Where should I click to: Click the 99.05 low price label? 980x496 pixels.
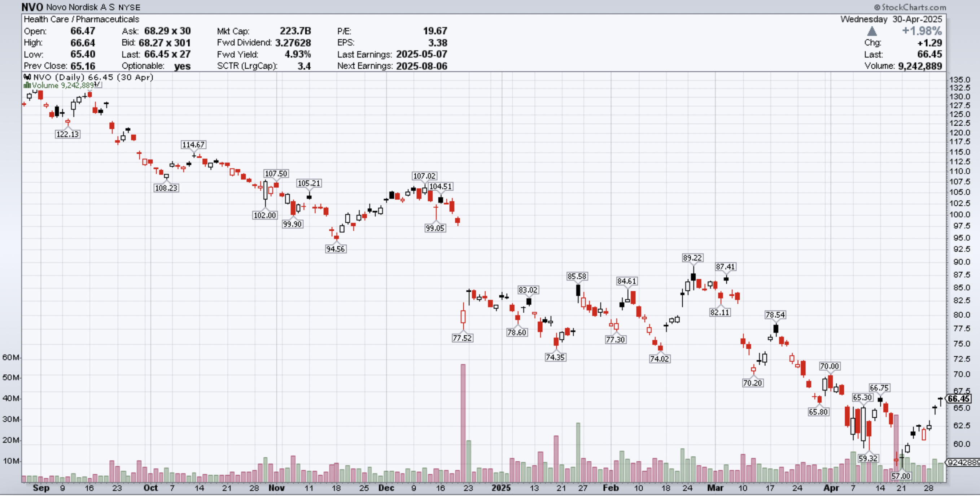click(435, 228)
